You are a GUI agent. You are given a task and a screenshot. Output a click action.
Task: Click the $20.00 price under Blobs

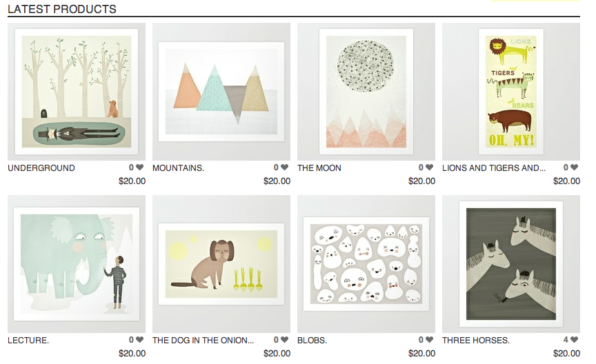click(x=421, y=354)
